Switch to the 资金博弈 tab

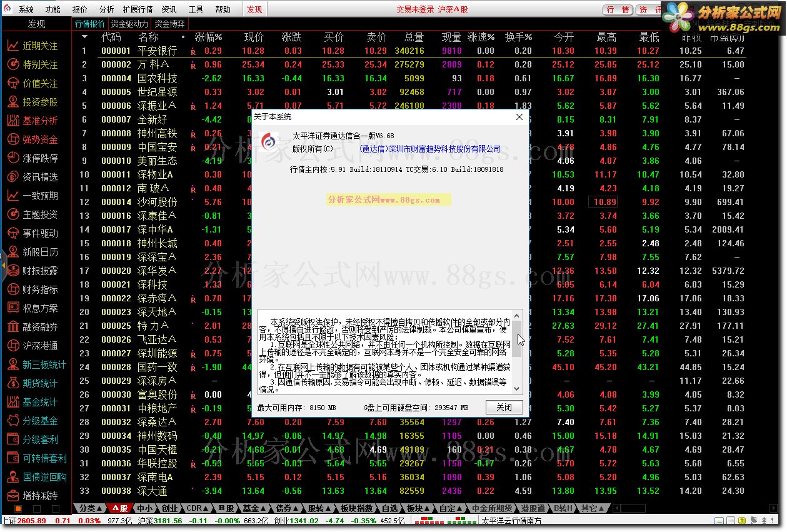pyautogui.click(x=169, y=24)
